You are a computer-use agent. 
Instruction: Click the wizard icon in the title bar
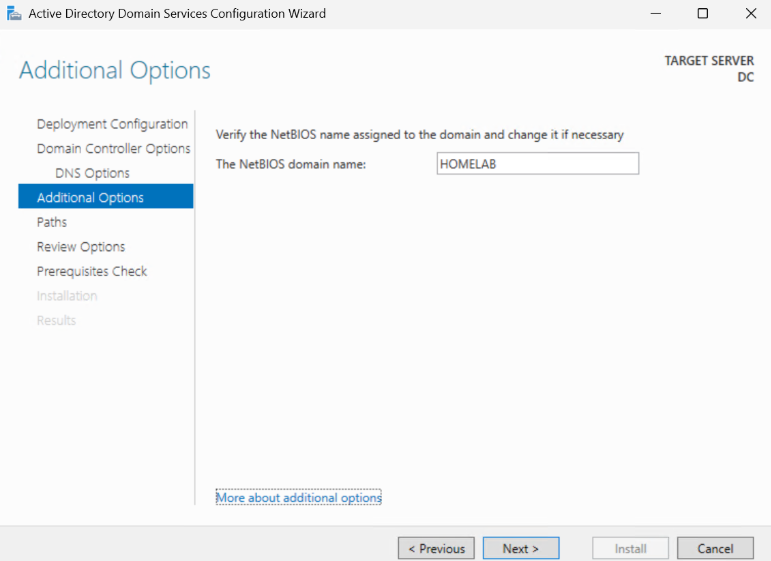click(14, 14)
